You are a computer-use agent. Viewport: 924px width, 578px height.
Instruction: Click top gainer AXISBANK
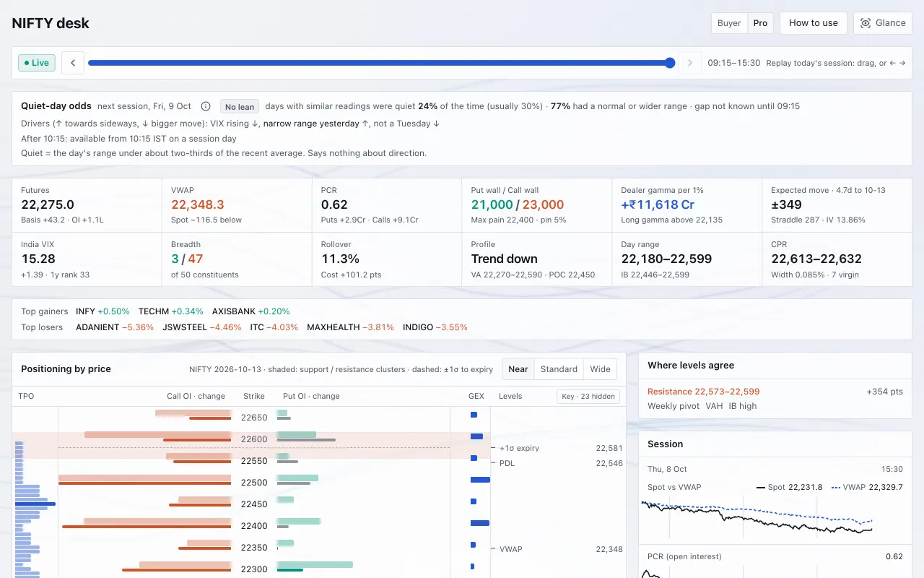click(234, 311)
